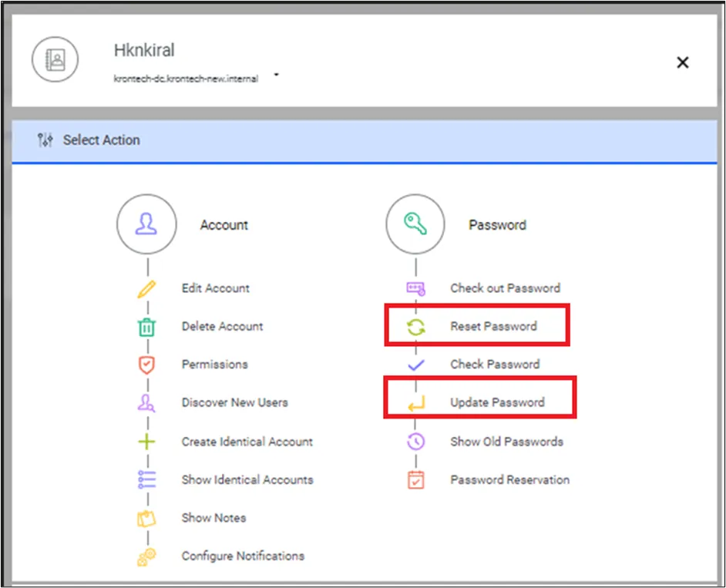The width and height of the screenshot is (726, 588).
Task: Click the Hknkiral account name
Action: pos(144,50)
